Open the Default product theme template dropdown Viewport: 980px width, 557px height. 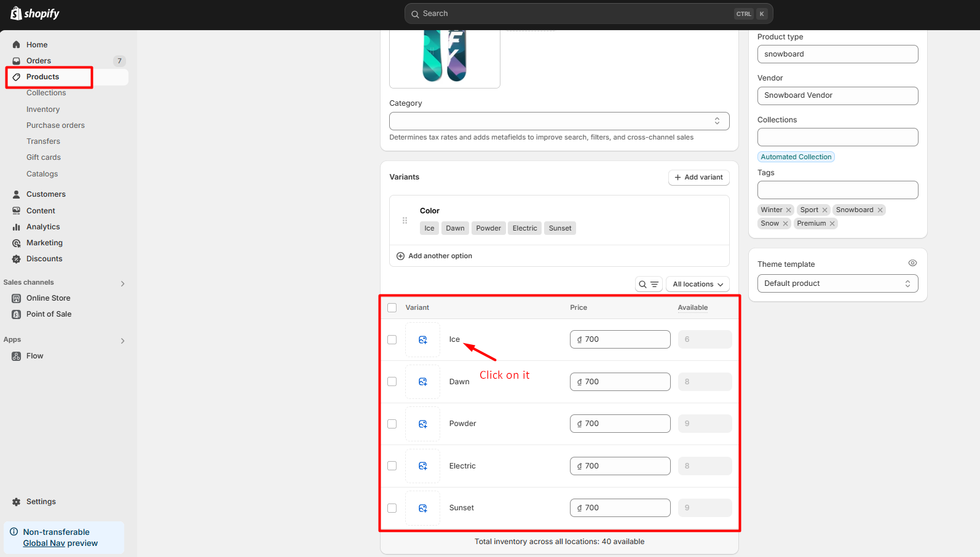837,283
